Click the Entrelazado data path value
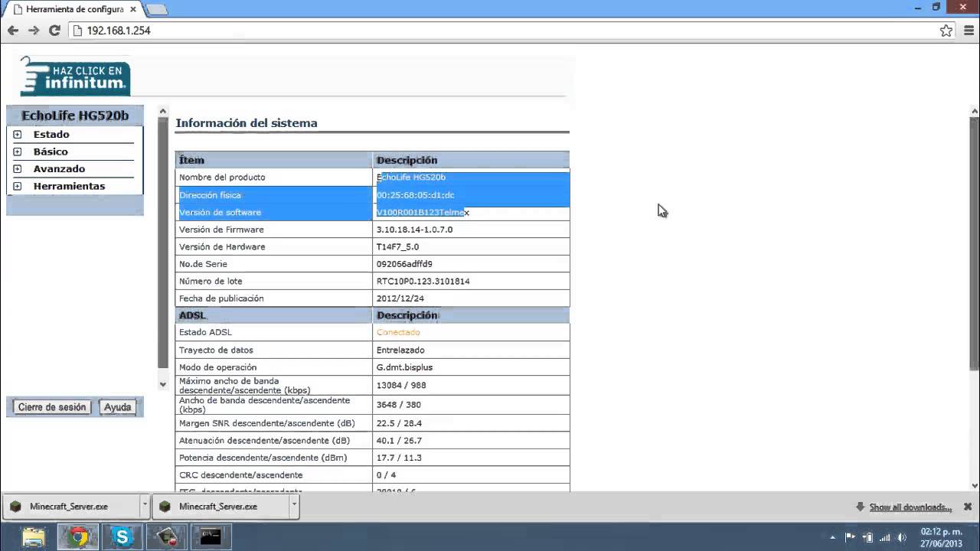980x551 pixels. (400, 350)
